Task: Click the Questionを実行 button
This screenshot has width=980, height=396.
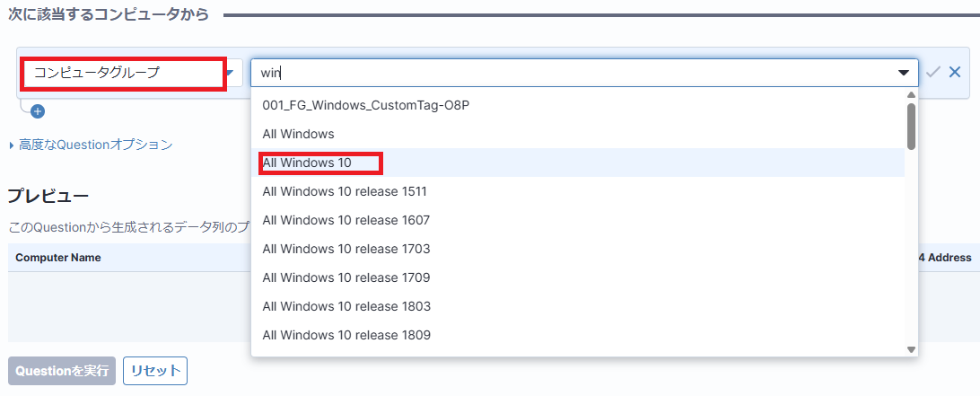Action: coord(62,371)
